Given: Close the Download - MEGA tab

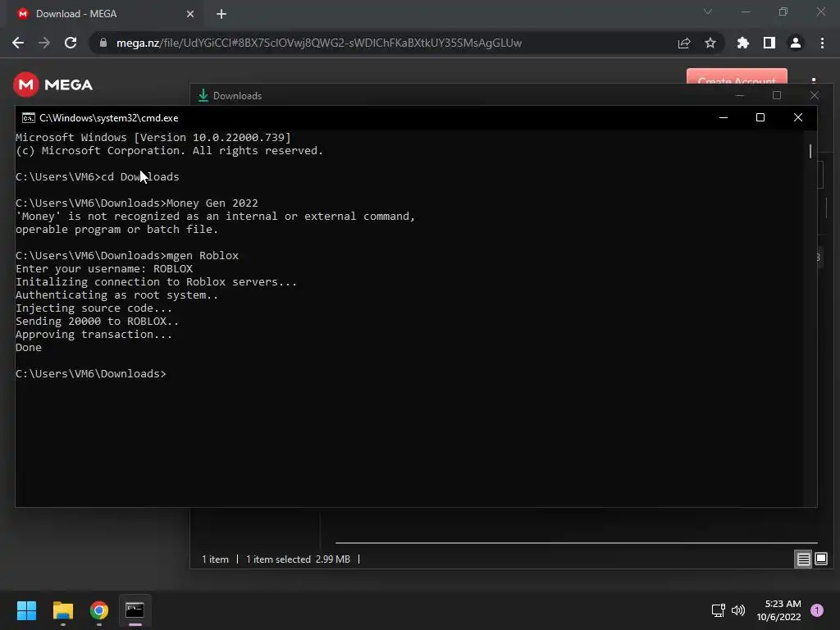Looking at the screenshot, I should [x=190, y=14].
